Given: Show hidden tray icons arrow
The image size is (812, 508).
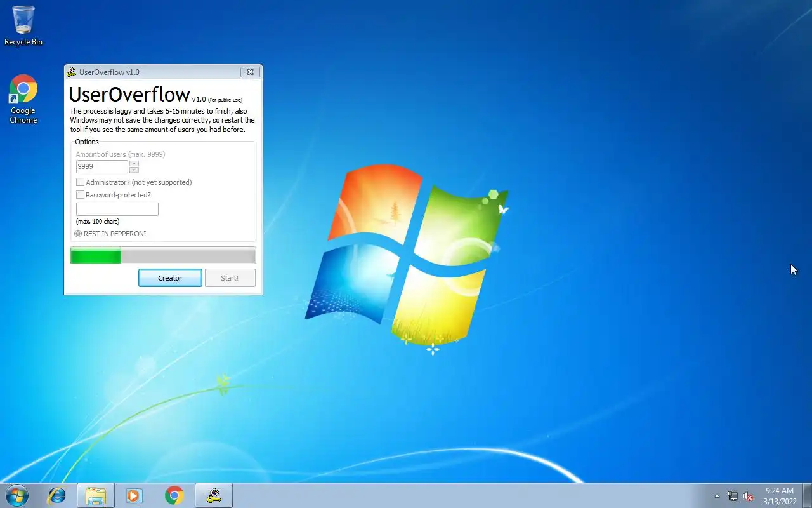Looking at the screenshot, I should click(x=717, y=496).
